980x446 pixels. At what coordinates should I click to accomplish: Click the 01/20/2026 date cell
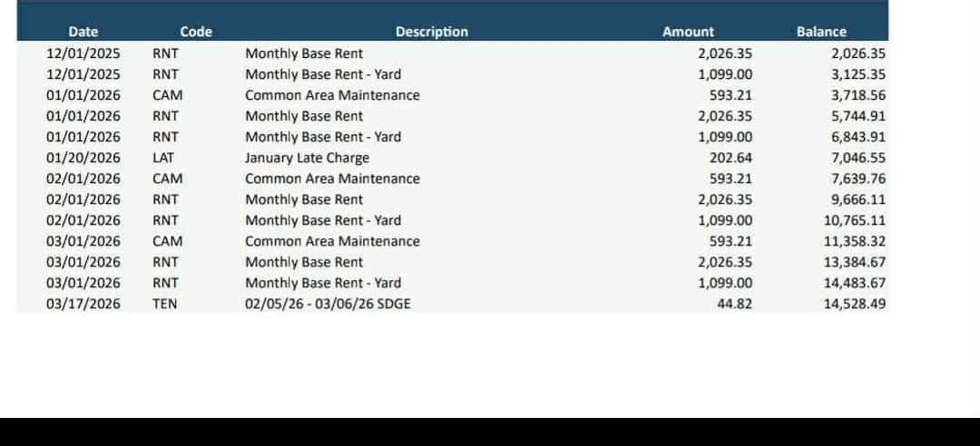83,158
